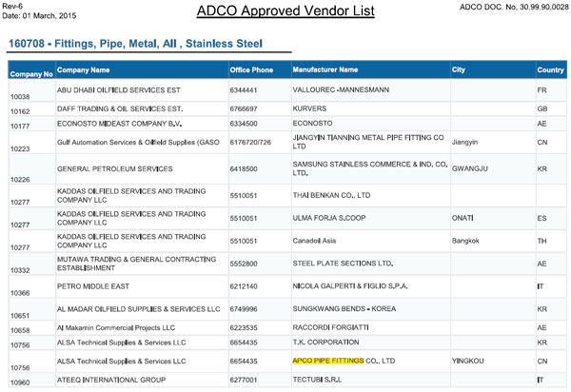Click the Date: 01 March, 2015 text
Image resolution: width=571 pixels, height=392 pixels.
point(39,15)
